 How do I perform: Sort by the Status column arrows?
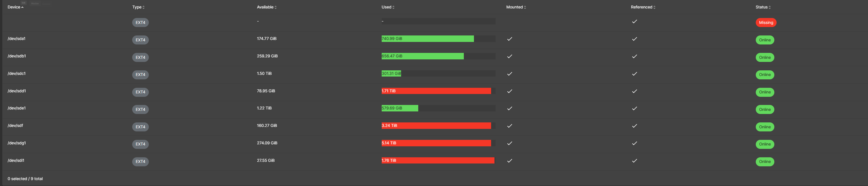point(770,7)
